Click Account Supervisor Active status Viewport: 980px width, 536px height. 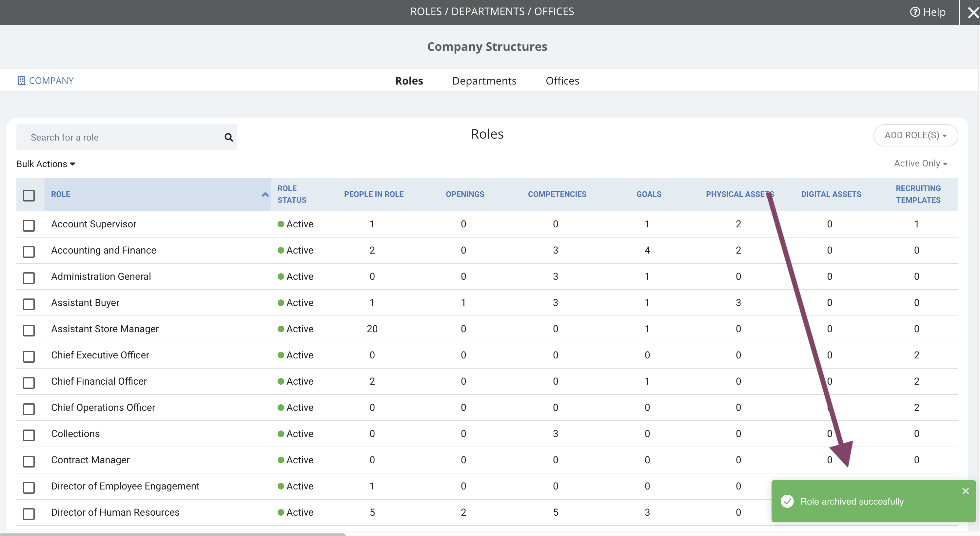pos(295,224)
